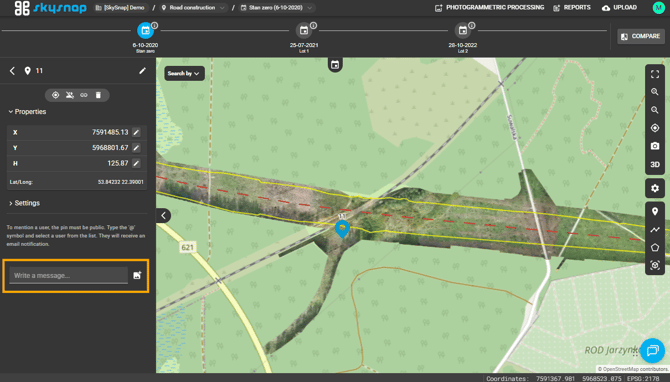
Task: Open map settings gear icon
Action: coord(655,188)
